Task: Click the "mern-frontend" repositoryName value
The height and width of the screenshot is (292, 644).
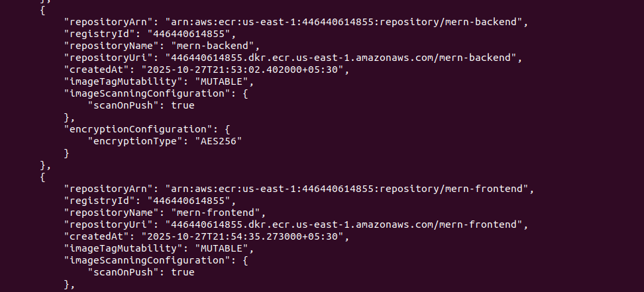Action: (217, 213)
